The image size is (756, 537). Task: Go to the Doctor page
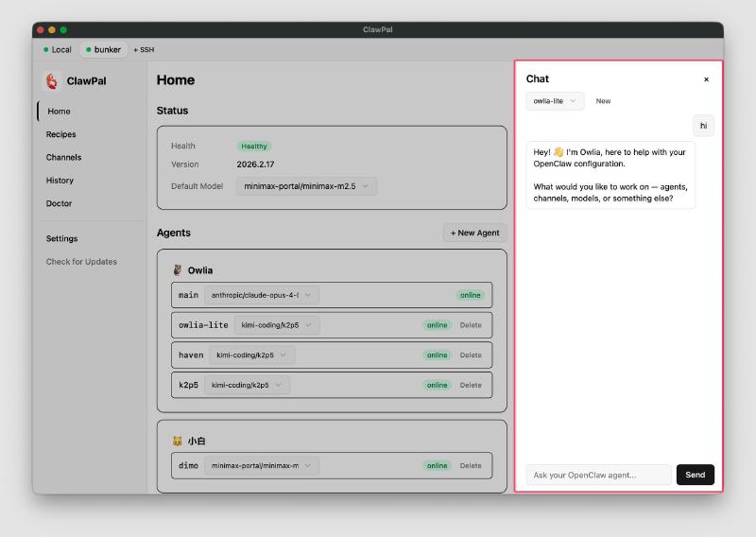click(59, 203)
